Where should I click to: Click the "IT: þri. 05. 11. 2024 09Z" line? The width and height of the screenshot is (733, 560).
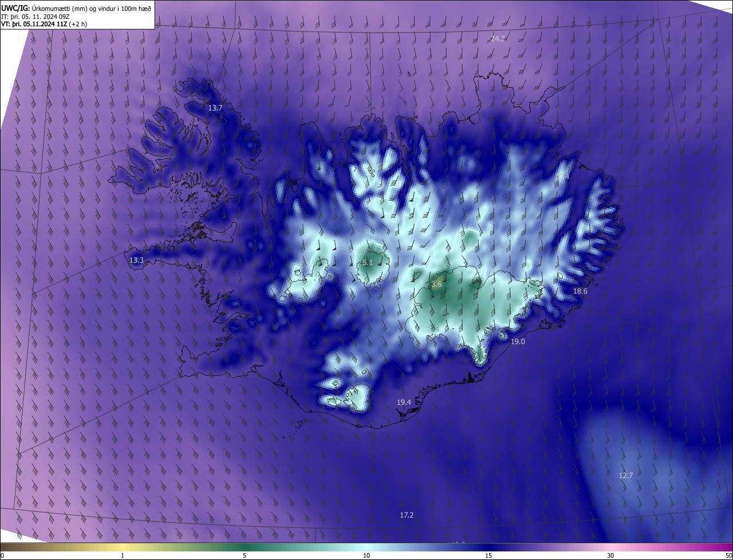[35, 17]
